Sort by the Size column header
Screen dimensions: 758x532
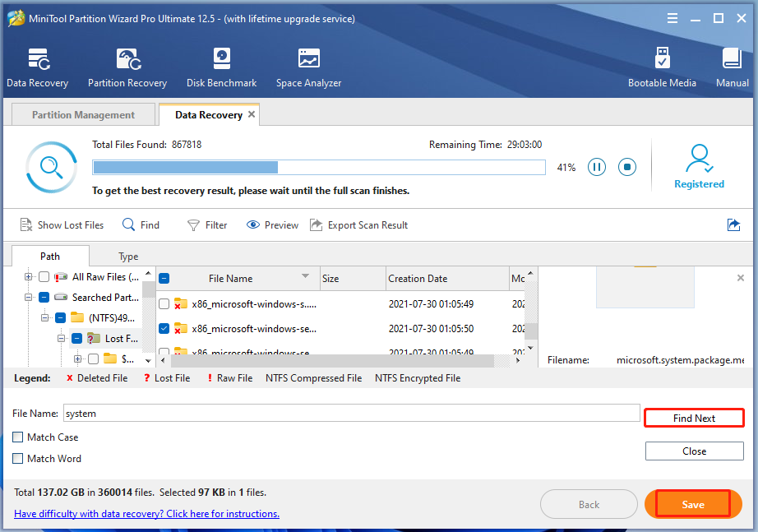tap(353, 279)
